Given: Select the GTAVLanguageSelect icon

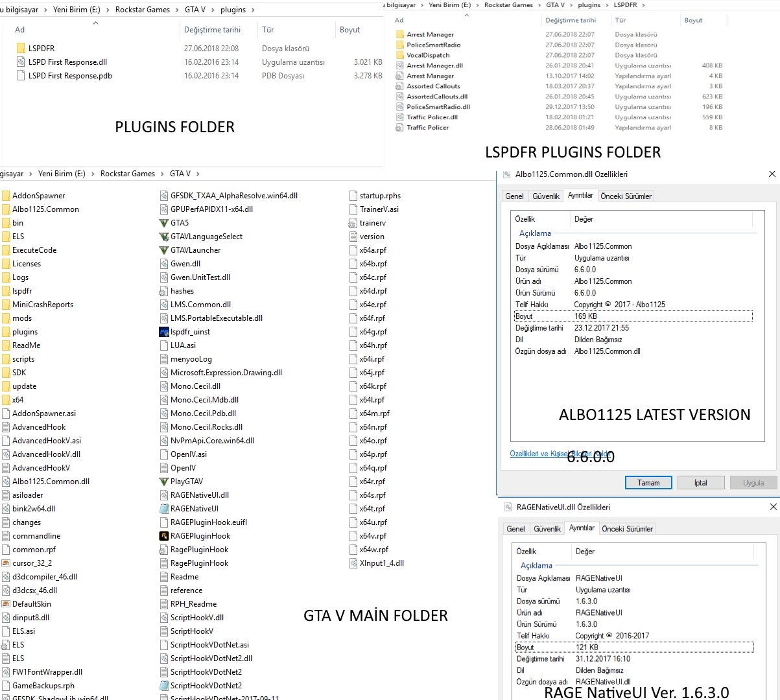Looking at the screenshot, I should (x=164, y=237).
